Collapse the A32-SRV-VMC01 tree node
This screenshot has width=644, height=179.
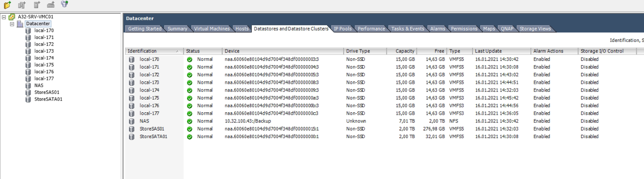[4, 17]
